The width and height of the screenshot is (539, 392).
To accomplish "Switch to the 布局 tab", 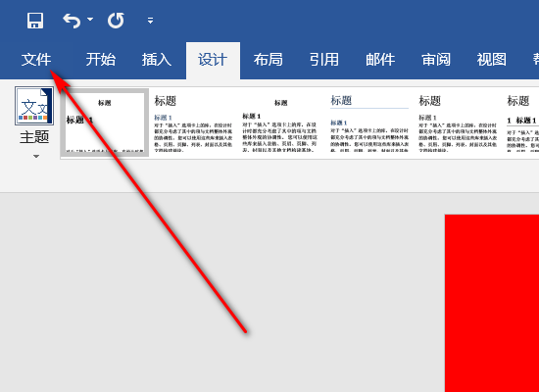I will 269,60.
